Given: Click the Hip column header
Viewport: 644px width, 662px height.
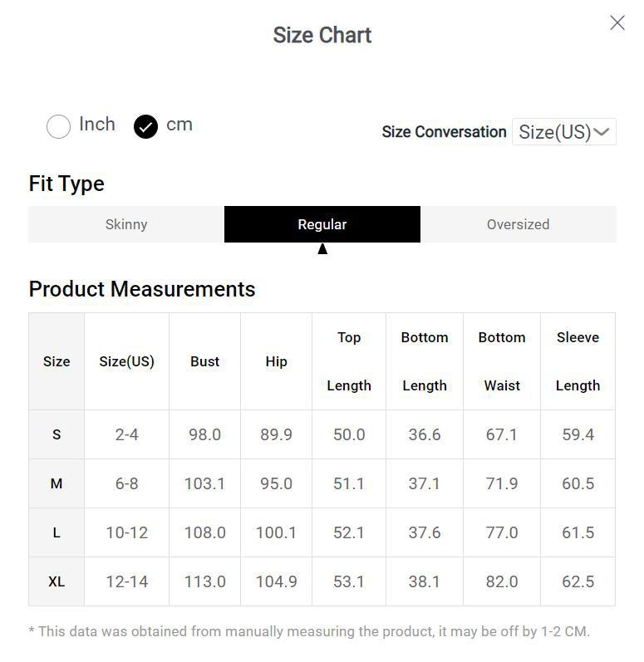Looking at the screenshot, I should pyautogui.click(x=276, y=361).
